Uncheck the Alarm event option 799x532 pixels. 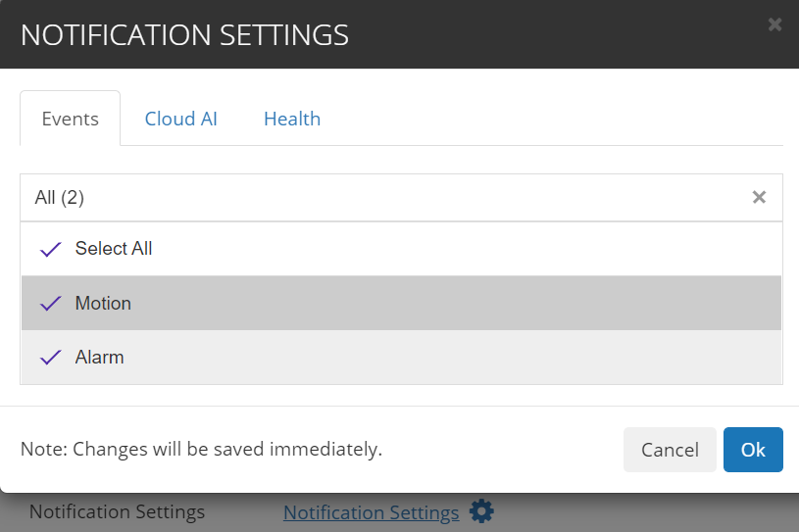coord(100,358)
